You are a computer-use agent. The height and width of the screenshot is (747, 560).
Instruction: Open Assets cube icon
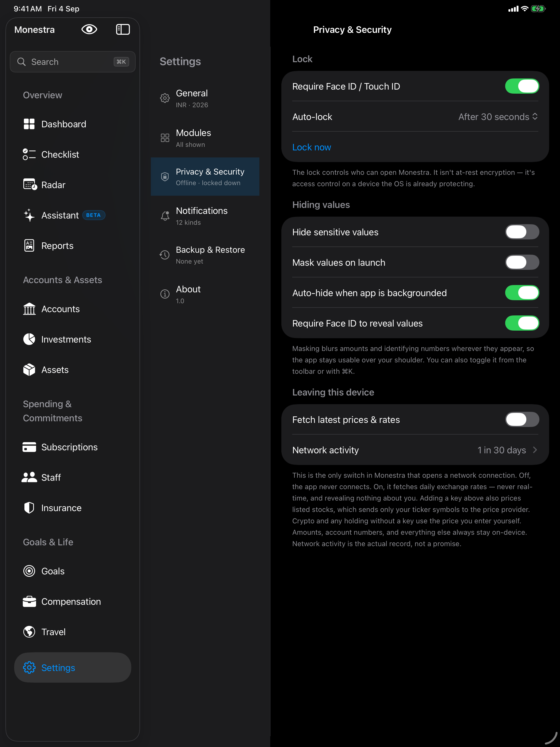pyautogui.click(x=29, y=369)
